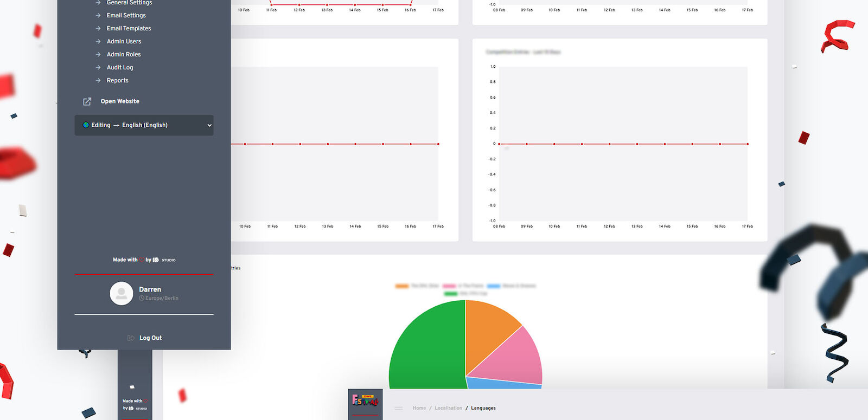868x420 pixels.
Task: Click the Localisation breadcrumb link
Action: tap(448, 408)
